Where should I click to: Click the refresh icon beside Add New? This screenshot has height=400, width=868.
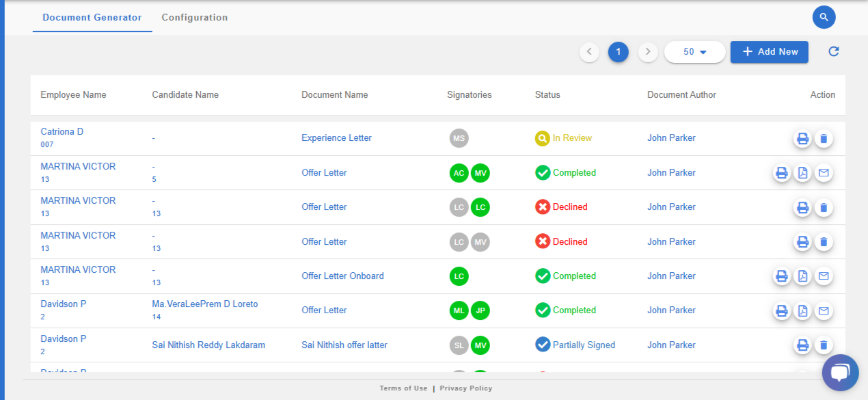(x=833, y=52)
